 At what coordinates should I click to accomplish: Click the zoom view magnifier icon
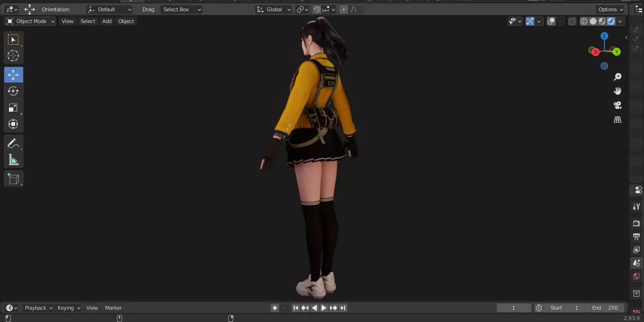click(618, 77)
